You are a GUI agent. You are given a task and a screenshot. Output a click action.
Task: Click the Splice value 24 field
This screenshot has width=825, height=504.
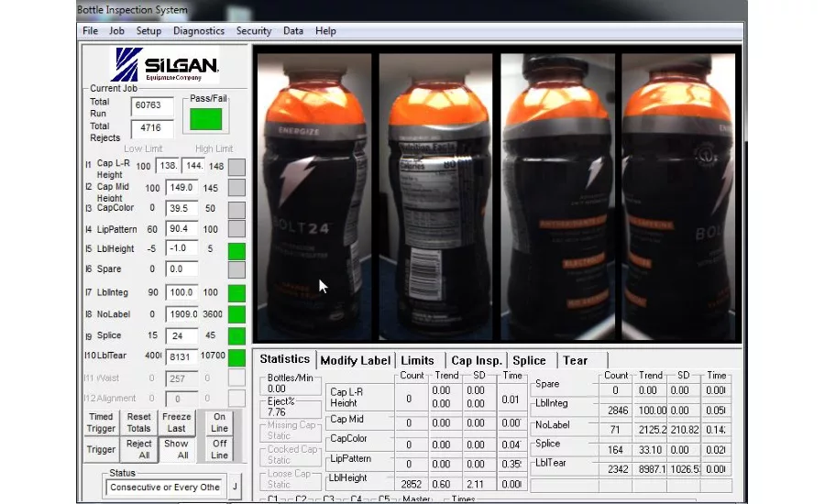point(181,335)
